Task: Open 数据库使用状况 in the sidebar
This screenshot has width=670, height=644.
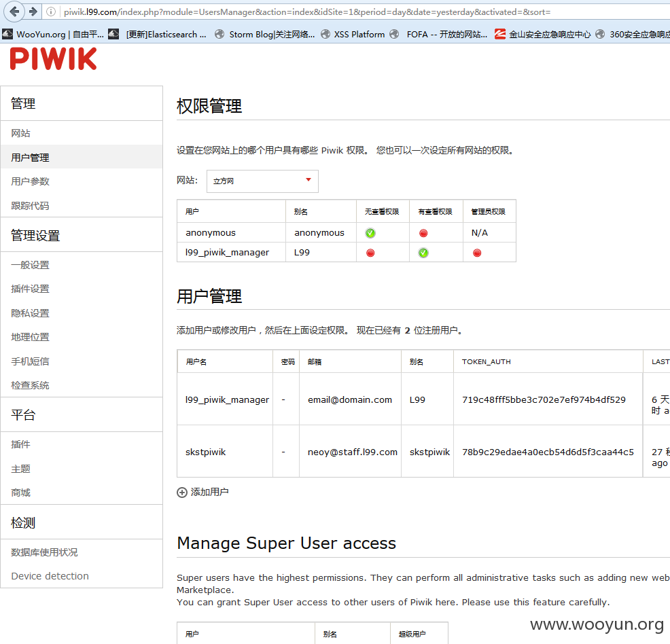Action: point(44,552)
